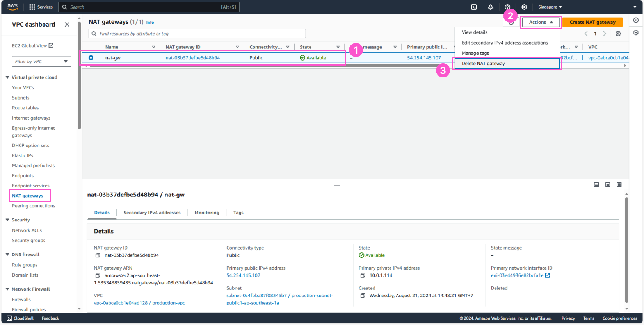The height and width of the screenshot is (325, 644).
Task: Open nat-03b37defbe5d48b94 link in table
Action: point(192,58)
